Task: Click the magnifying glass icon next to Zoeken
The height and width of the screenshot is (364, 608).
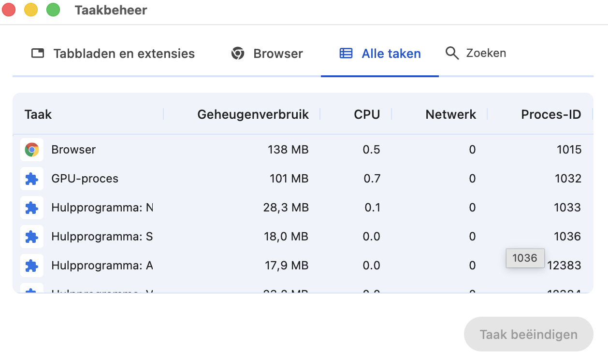Action: point(451,53)
